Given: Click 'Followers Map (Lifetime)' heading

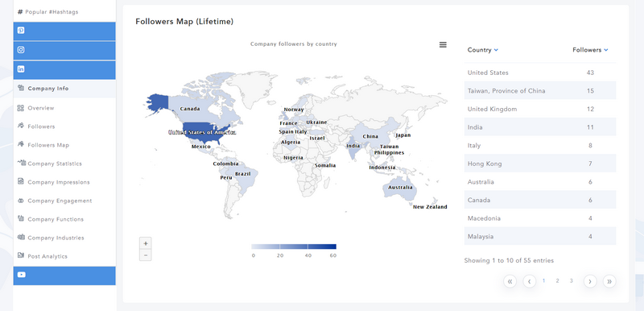Looking at the screenshot, I should tap(184, 22).
